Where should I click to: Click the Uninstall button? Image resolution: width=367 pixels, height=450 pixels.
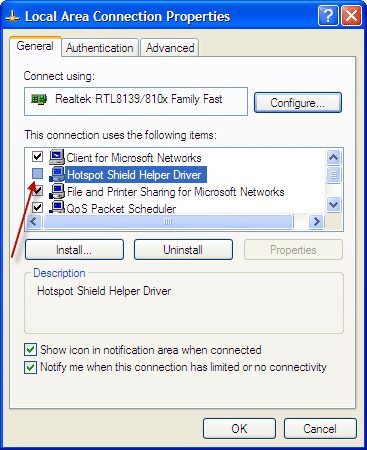(183, 250)
